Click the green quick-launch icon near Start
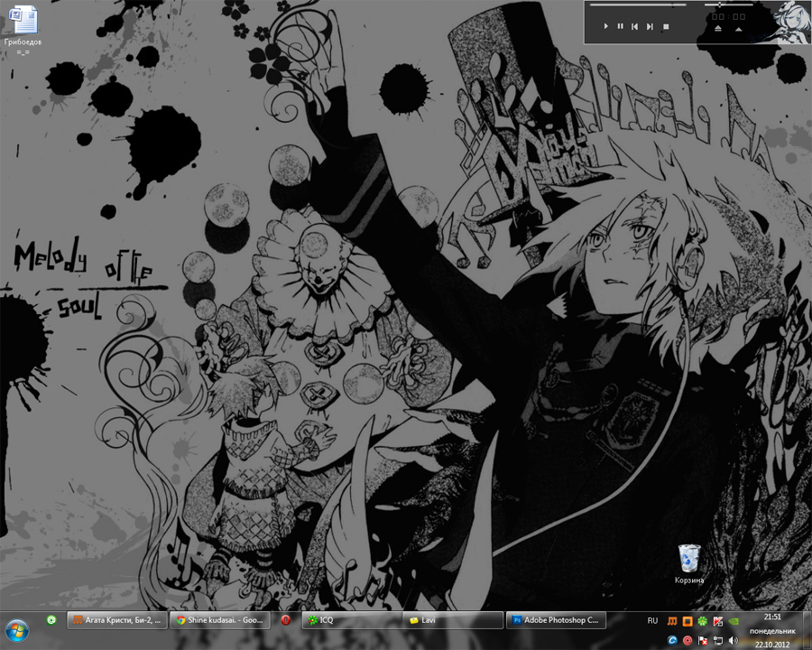812x650 pixels. tap(51, 620)
